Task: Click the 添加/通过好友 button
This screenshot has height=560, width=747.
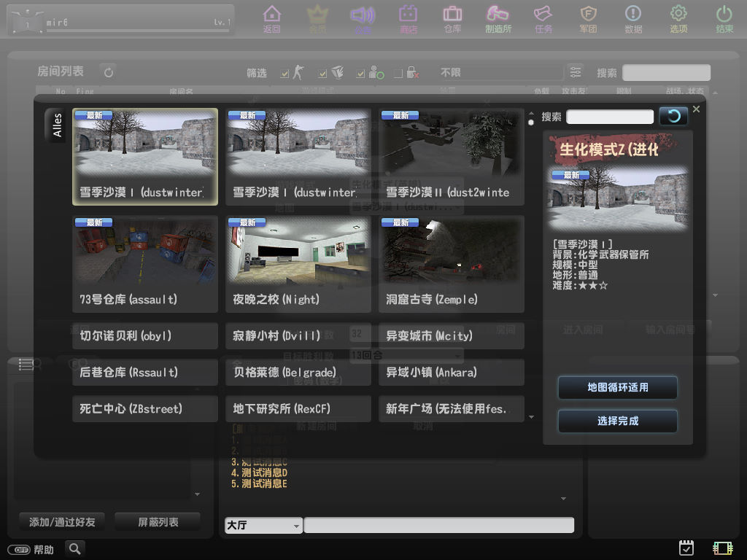Action: pos(62,522)
